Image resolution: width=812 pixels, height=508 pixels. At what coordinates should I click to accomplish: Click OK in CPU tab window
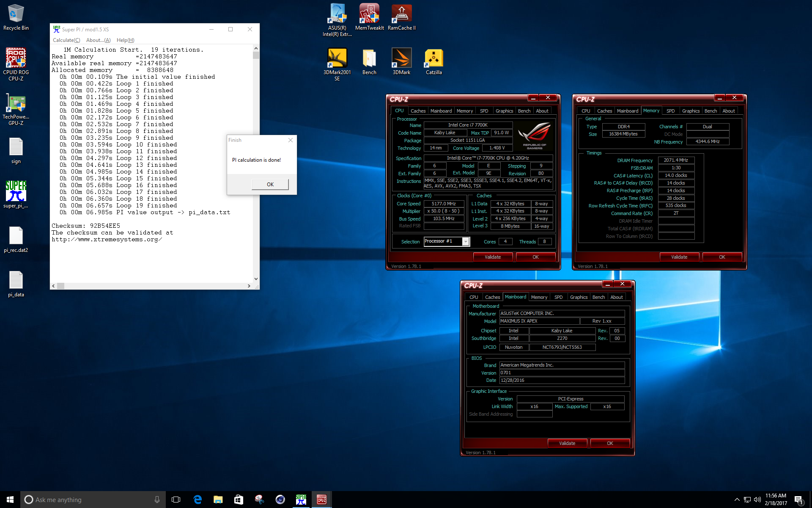click(x=535, y=257)
